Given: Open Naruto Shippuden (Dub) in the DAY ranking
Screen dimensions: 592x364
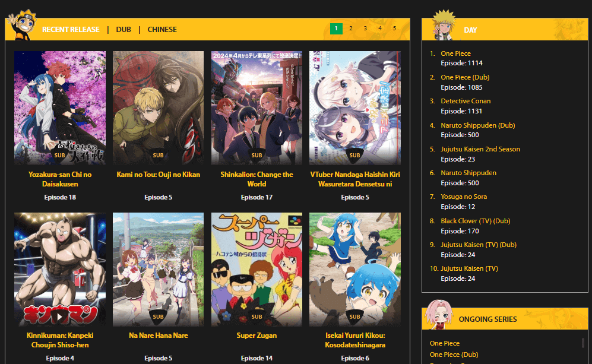Looking at the screenshot, I should 477,125.
